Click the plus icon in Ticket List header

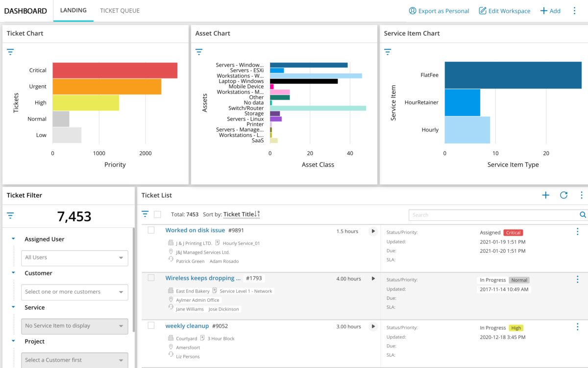[x=545, y=195]
